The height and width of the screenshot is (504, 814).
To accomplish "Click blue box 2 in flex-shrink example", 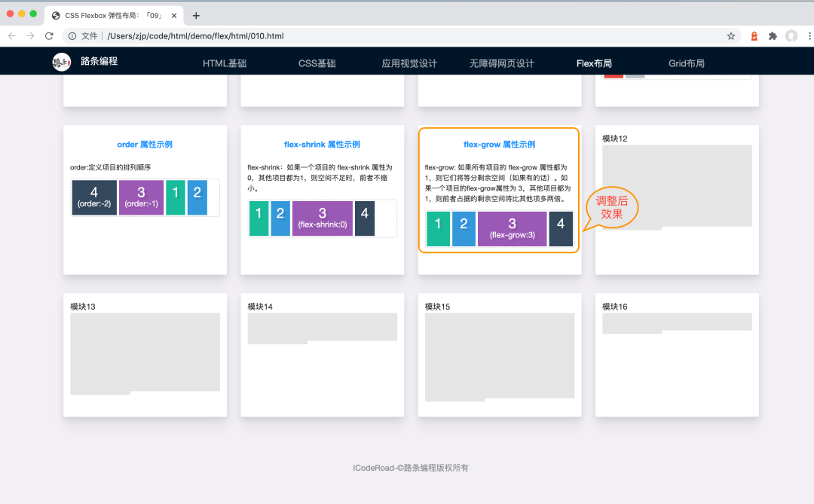I will (280, 218).
